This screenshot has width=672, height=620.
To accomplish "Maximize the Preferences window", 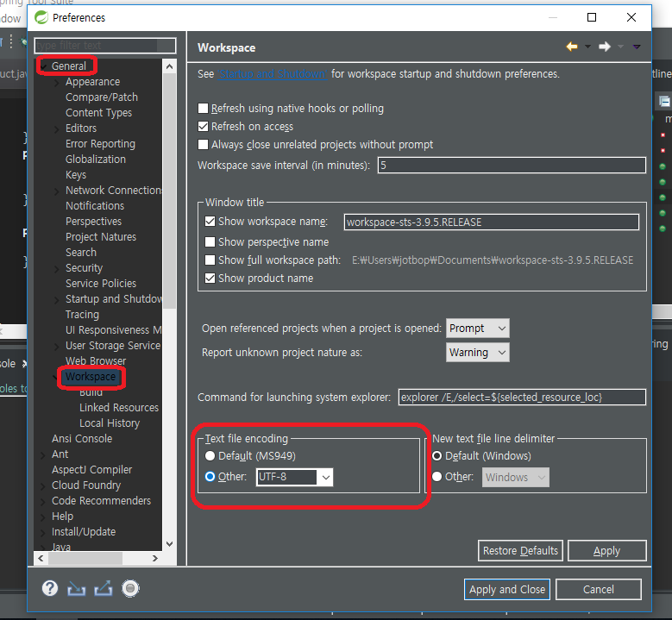I will coord(592,17).
